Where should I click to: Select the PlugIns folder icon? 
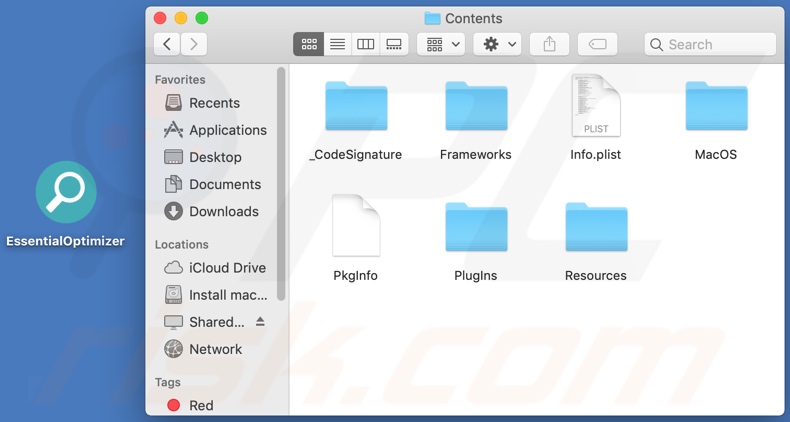(x=476, y=227)
